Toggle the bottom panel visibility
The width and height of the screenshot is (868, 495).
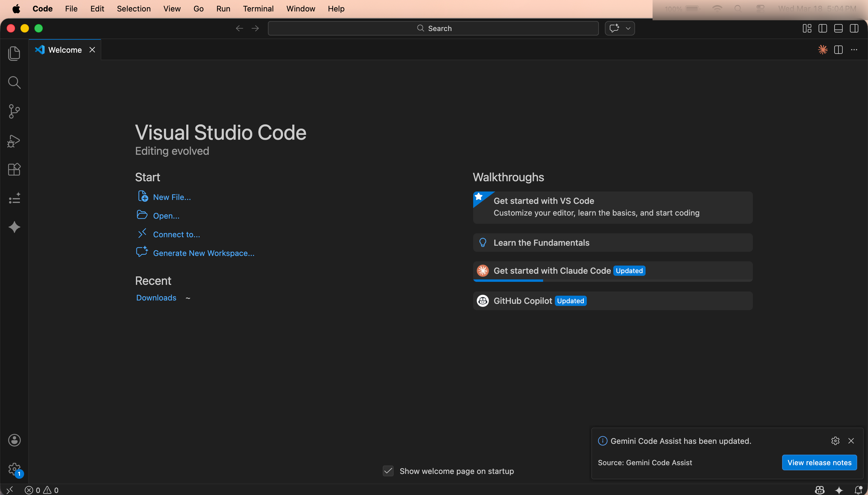click(x=838, y=29)
